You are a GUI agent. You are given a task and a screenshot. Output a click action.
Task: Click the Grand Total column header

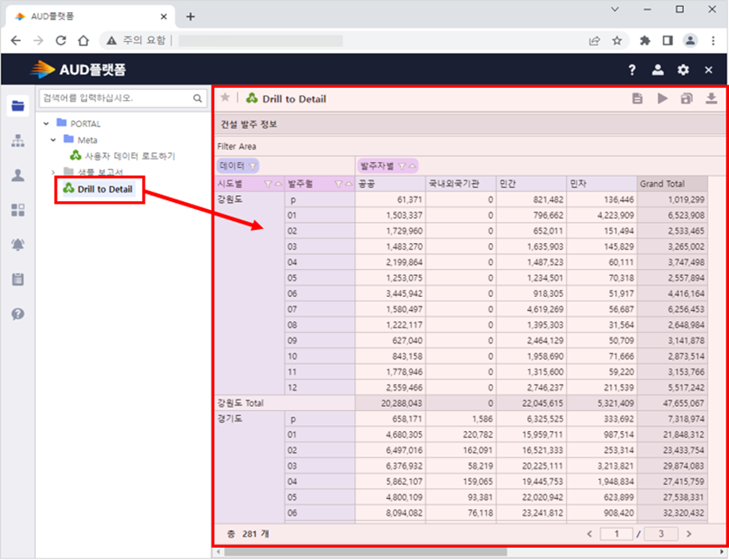pyautogui.click(x=672, y=184)
